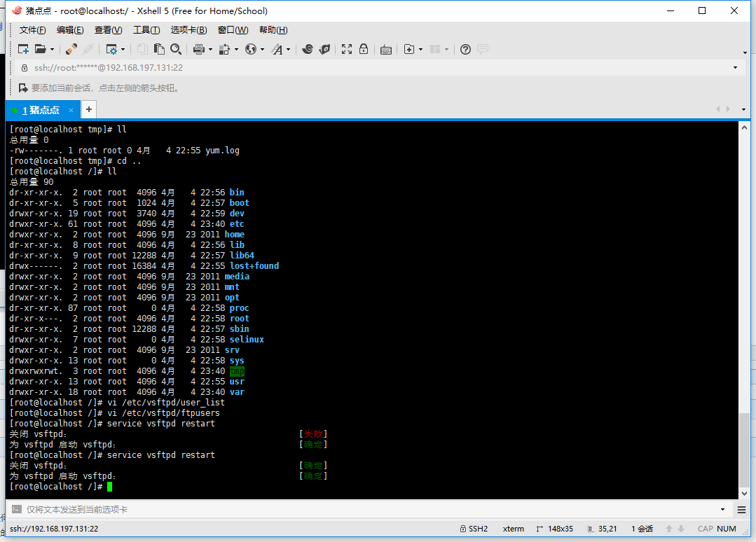Screen dimensions: 756x542
Task: Expand the new tab group dropdown
Action: tap(421, 50)
